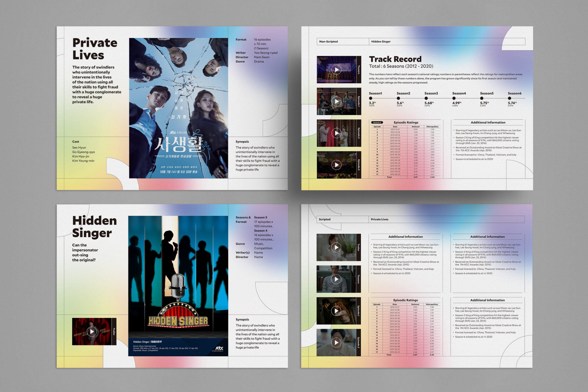Select 'Total : 6 Seasons (2012 - 2020)' subtitle

(401, 66)
